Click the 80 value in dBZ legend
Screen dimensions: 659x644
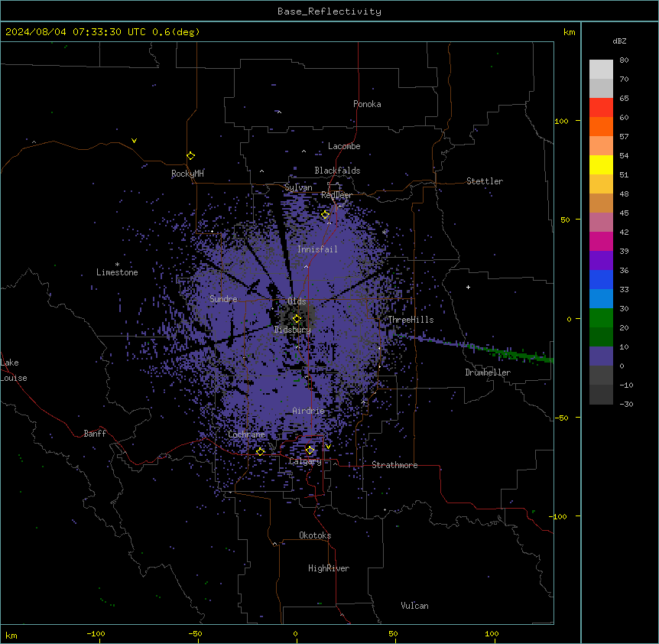[x=624, y=60]
